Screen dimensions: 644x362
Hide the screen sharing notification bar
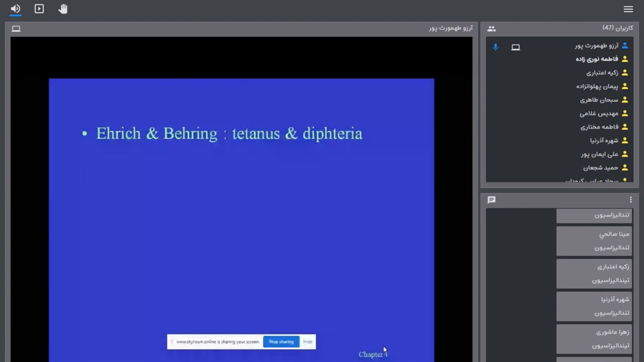tap(307, 342)
